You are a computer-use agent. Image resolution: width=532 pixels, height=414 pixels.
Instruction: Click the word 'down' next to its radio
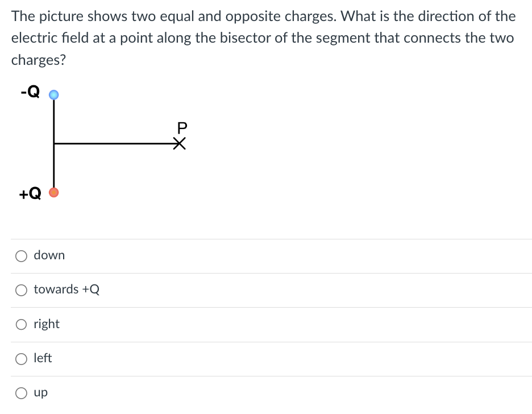[x=49, y=255]
